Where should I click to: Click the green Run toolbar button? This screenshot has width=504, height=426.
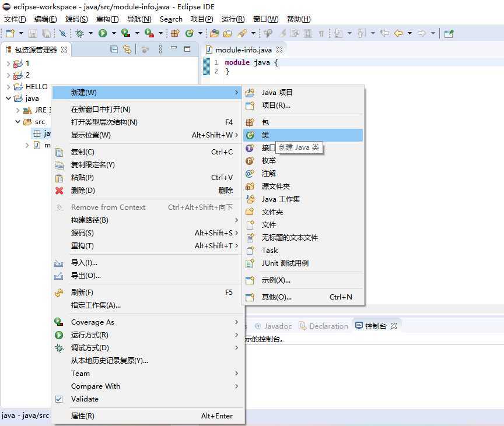click(103, 33)
